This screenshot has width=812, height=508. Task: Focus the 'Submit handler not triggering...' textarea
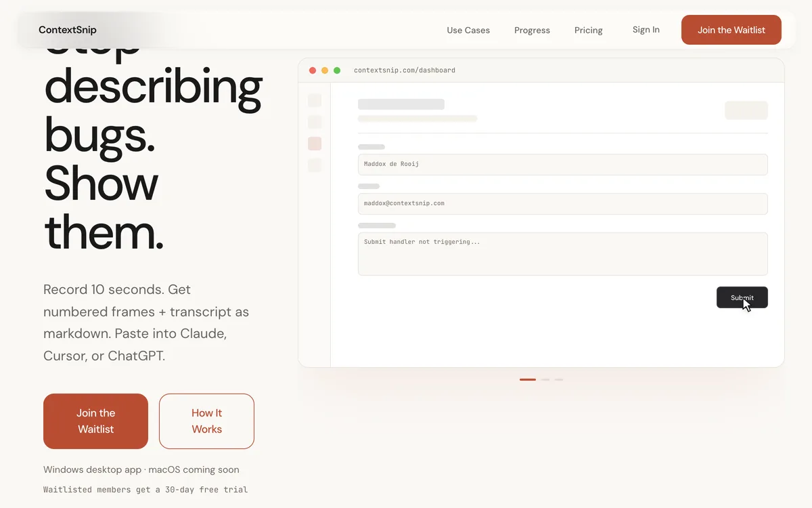point(563,254)
